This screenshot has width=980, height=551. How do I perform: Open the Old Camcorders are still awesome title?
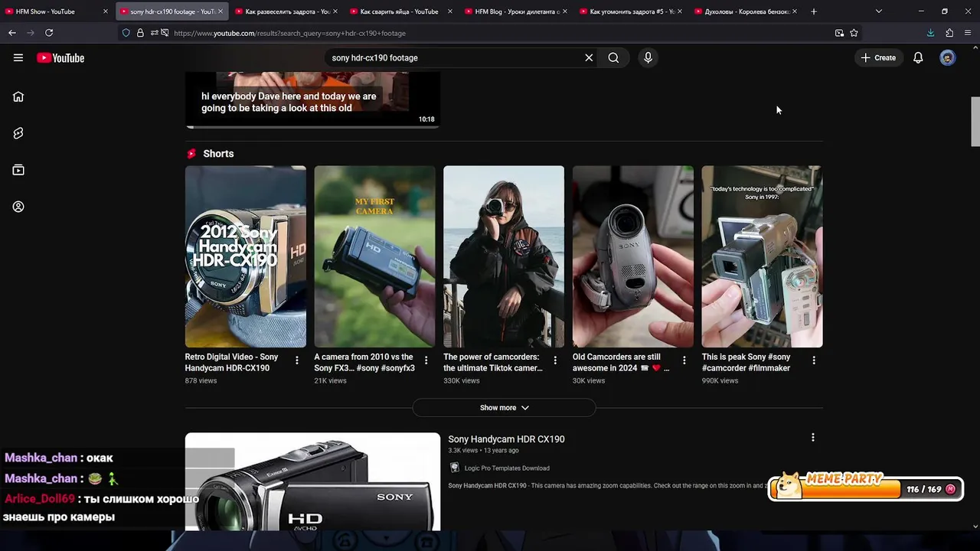621,362
